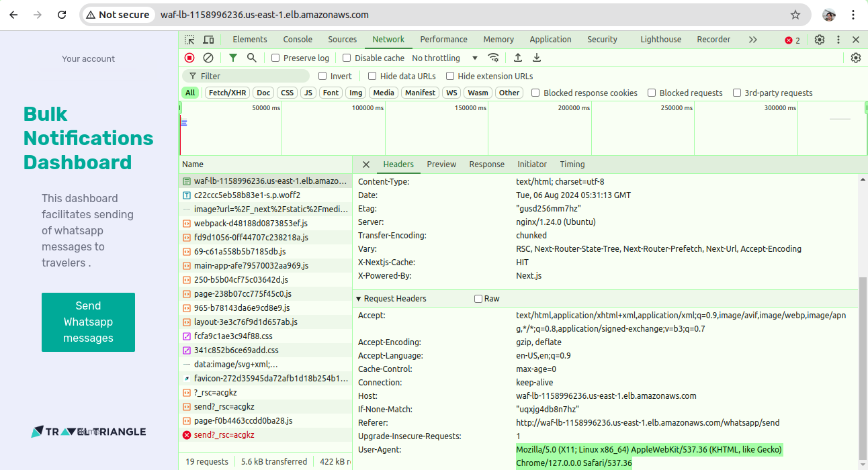Filter requests by Fetch/XHR type
This screenshot has width=868, height=470.
(x=227, y=93)
